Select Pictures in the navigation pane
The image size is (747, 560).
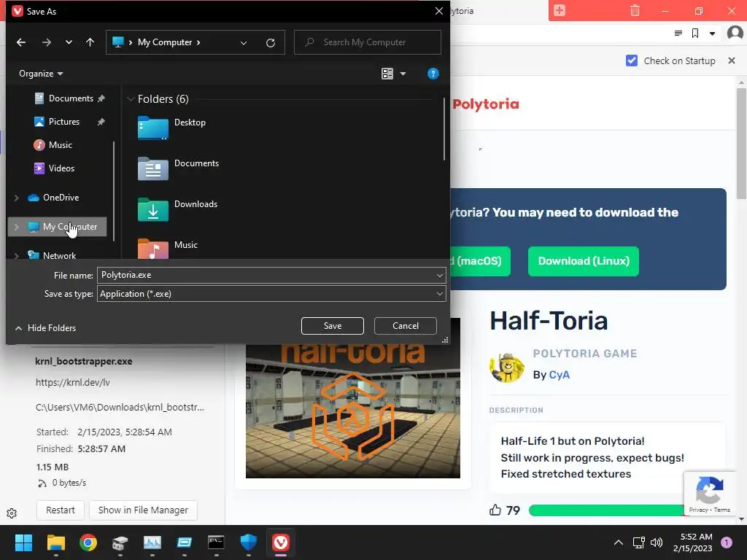click(x=64, y=122)
